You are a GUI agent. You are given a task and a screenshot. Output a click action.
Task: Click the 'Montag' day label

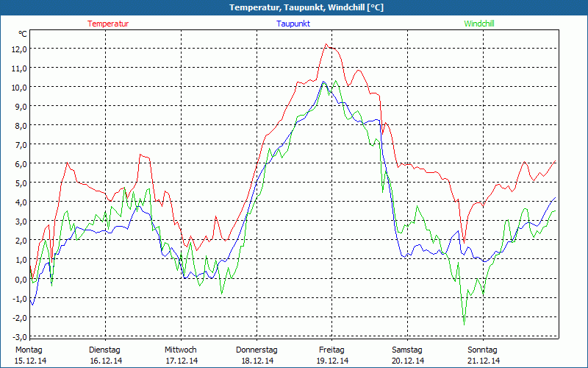pos(29,350)
